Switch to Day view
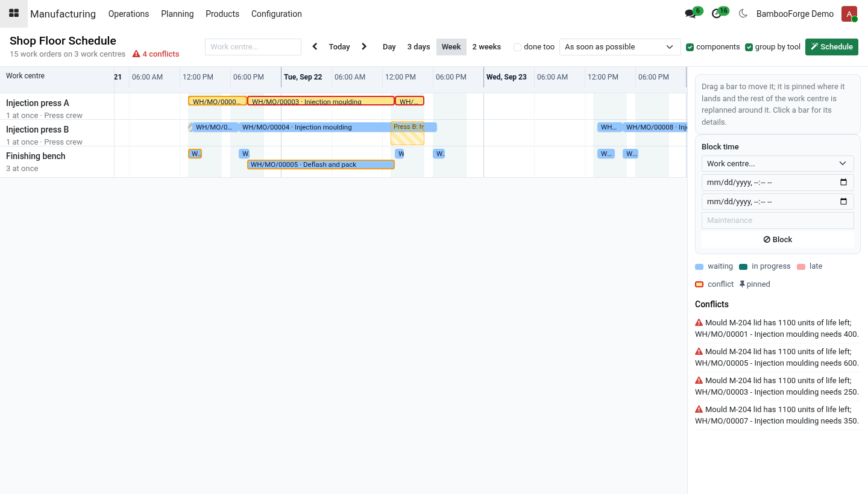Screen dimensions: 868x494 click(x=389, y=47)
